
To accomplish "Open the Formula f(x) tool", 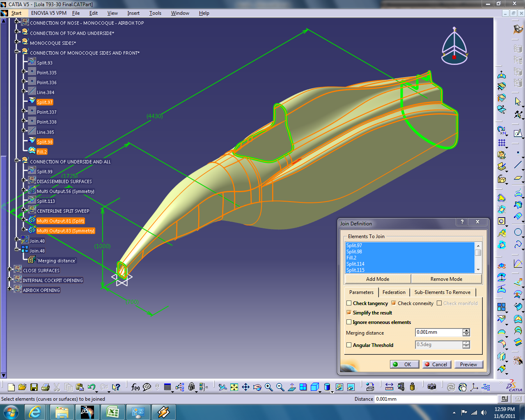I will [x=135, y=387].
